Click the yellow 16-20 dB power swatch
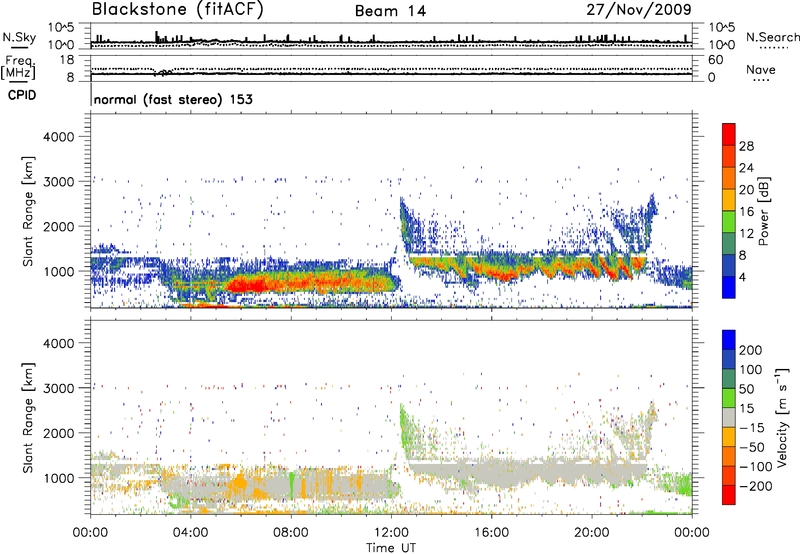Image resolution: width=800 pixels, height=554 pixels. (x=729, y=200)
